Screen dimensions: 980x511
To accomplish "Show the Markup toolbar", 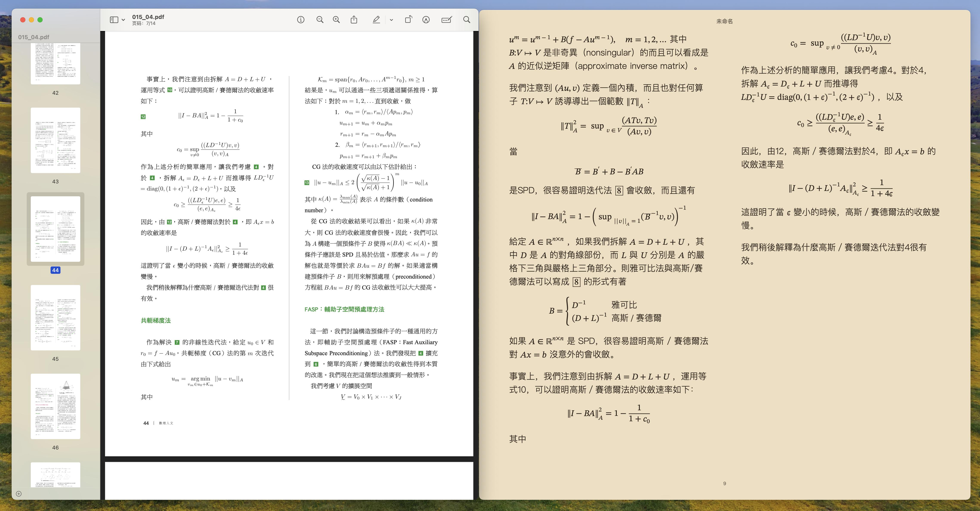I will 426,20.
